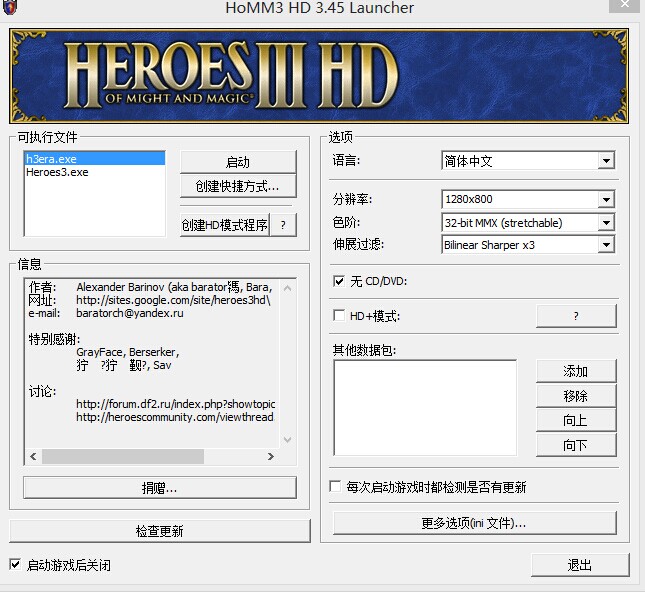Open the 色阶 32-bit MMX dropdown
Viewport: 645px width, 592px height.
coord(606,223)
